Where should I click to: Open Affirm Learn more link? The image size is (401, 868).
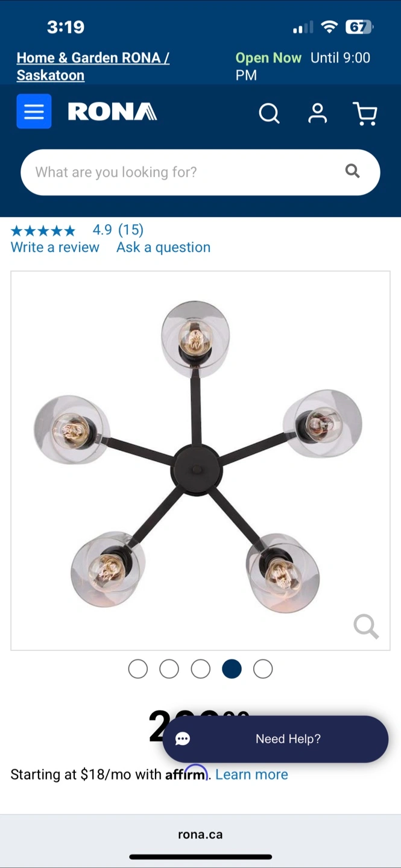coord(251,775)
